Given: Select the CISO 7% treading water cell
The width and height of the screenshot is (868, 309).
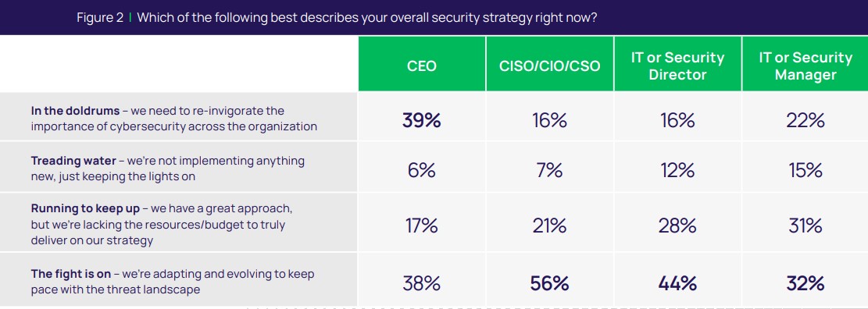Looking at the screenshot, I should tap(550, 171).
